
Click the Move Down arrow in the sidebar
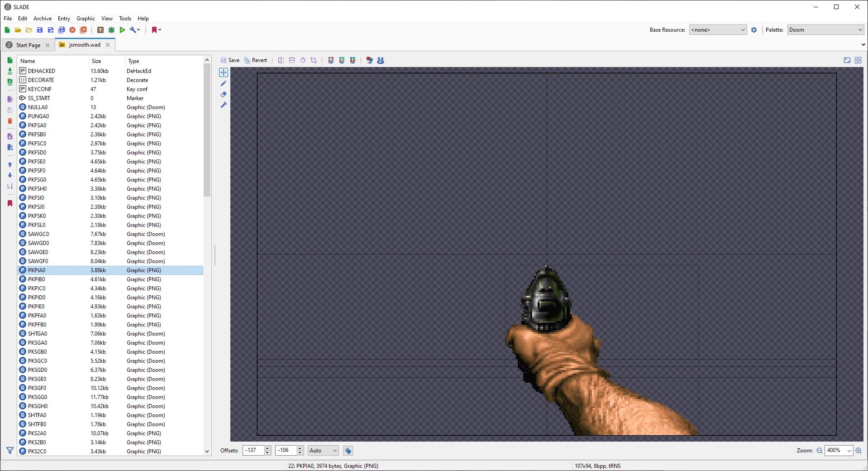tap(10, 175)
